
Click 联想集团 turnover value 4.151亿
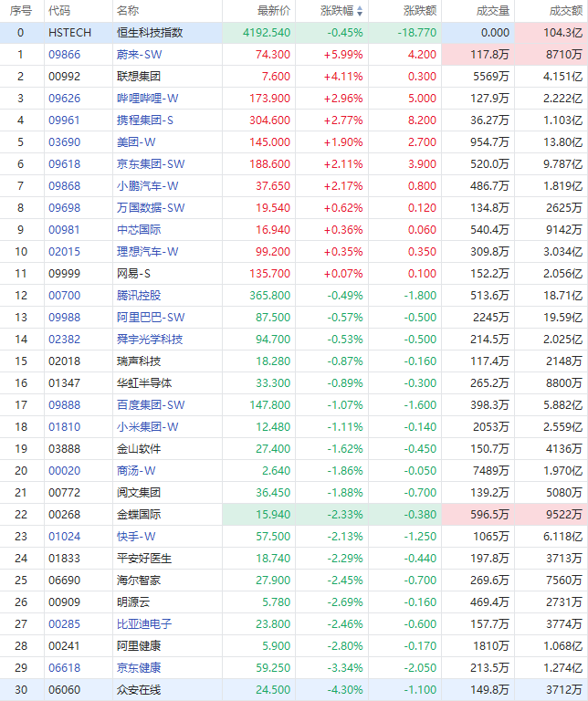coord(562,77)
